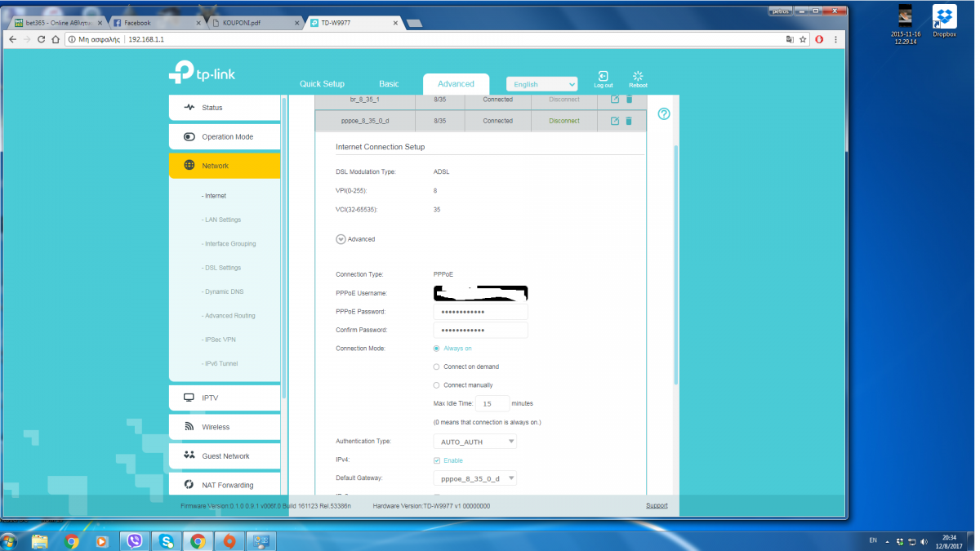
Task: Open the NAT Forwarding sidebar menu
Action: (225, 485)
